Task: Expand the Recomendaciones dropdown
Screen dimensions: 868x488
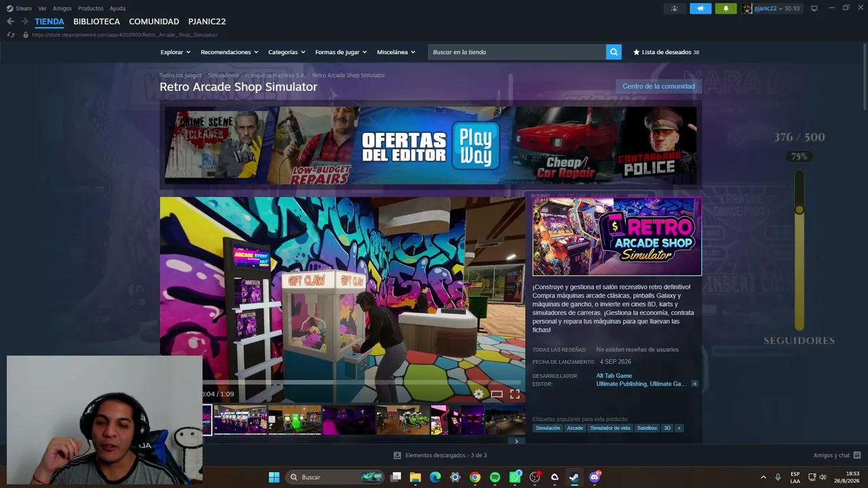Action: pyautogui.click(x=229, y=52)
